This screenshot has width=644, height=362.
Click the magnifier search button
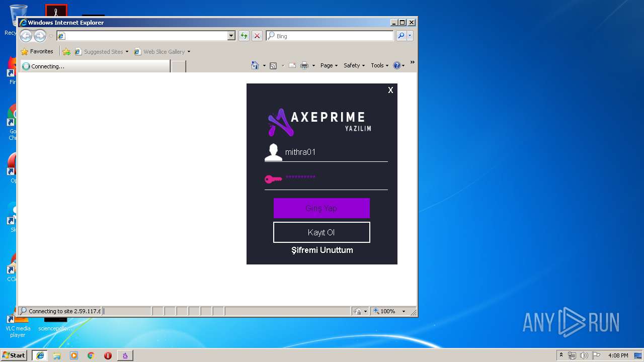pyautogui.click(x=401, y=36)
